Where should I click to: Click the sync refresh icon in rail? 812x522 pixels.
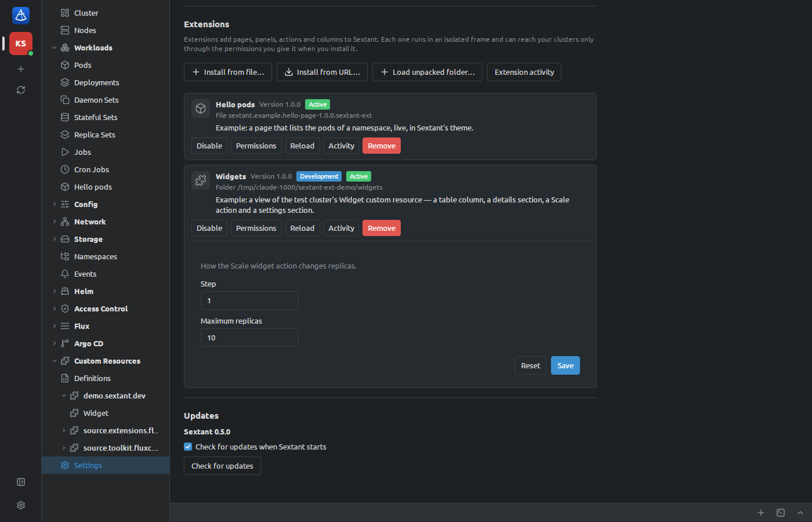21,90
